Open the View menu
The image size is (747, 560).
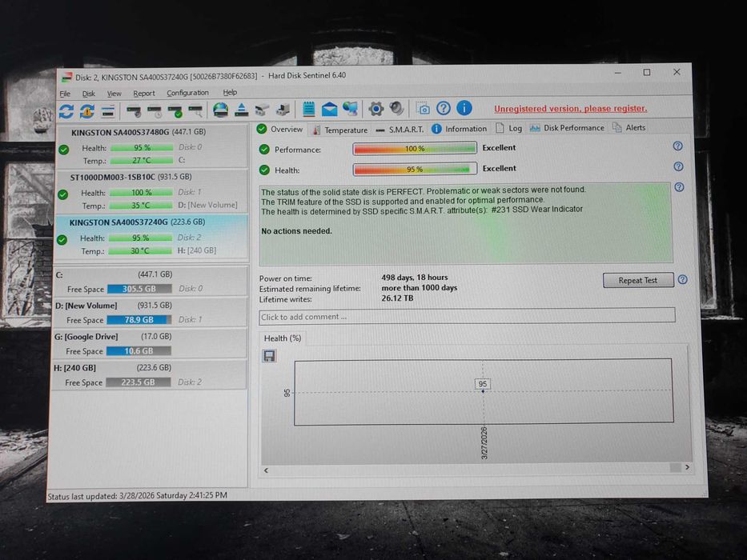tap(114, 94)
